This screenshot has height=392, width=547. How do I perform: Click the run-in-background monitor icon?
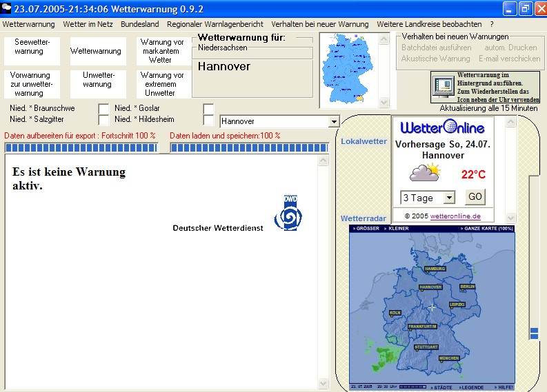443,86
